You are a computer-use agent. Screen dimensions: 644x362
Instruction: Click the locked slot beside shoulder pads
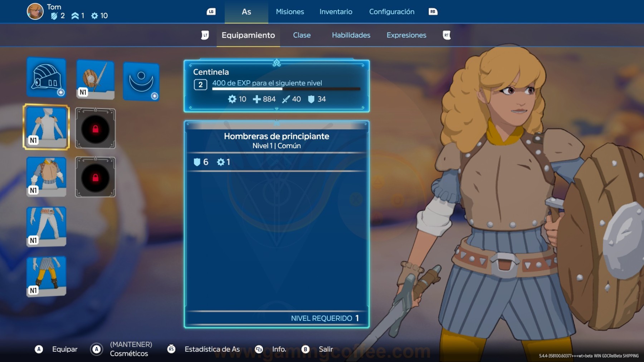[95, 128]
